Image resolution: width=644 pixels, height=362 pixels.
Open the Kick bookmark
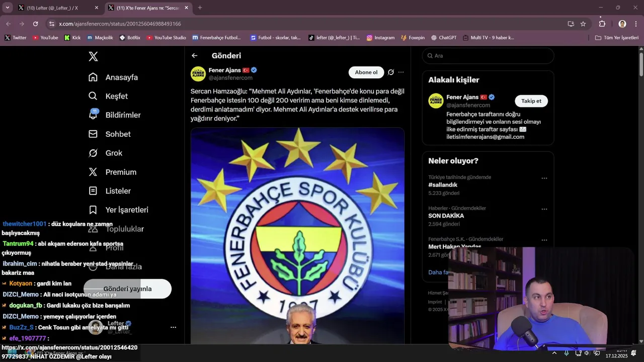click(x=72, y=38)
